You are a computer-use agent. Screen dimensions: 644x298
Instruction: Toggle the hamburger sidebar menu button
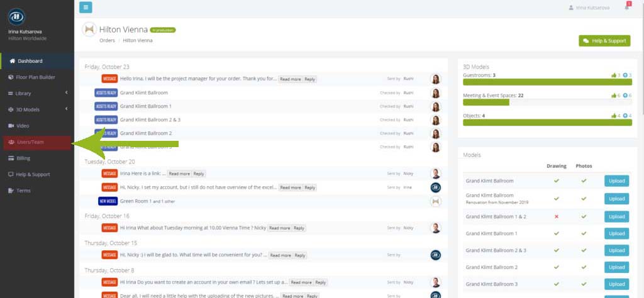click(86, 7)
